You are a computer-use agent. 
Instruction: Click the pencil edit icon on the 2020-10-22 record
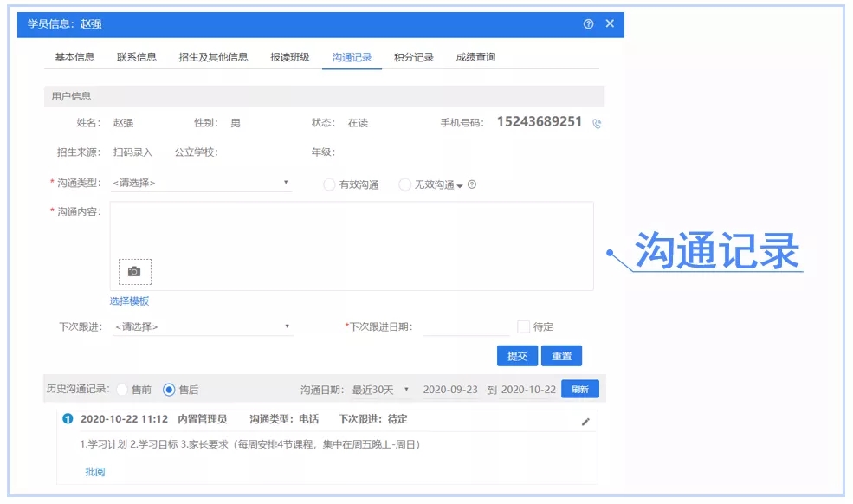pos(585,420)
